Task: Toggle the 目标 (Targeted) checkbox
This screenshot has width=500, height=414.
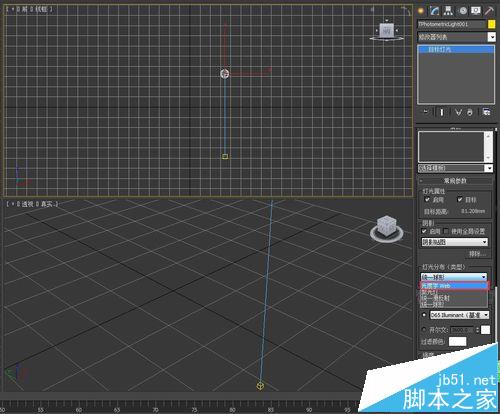Action: pos(460,199)
